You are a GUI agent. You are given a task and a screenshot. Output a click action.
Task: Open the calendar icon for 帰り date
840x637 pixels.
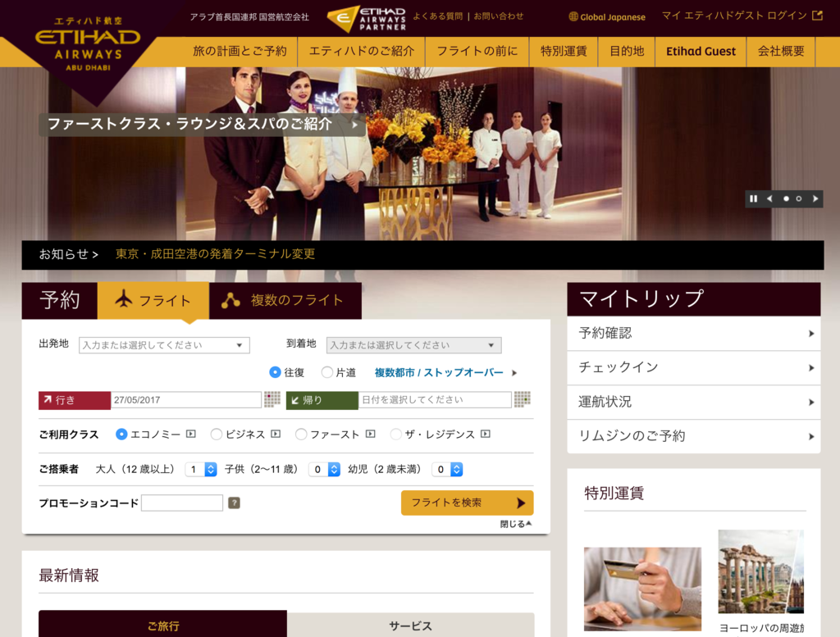[523, 398]
